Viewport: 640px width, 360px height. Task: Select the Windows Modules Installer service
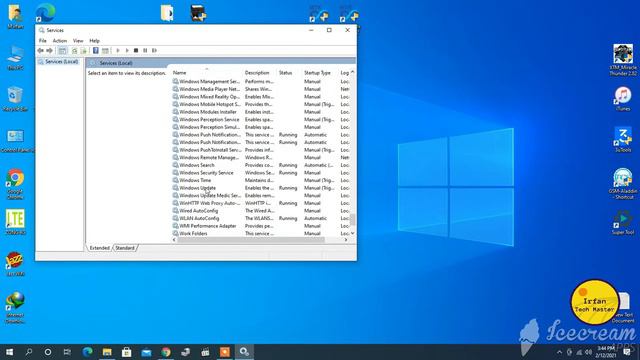261,112
